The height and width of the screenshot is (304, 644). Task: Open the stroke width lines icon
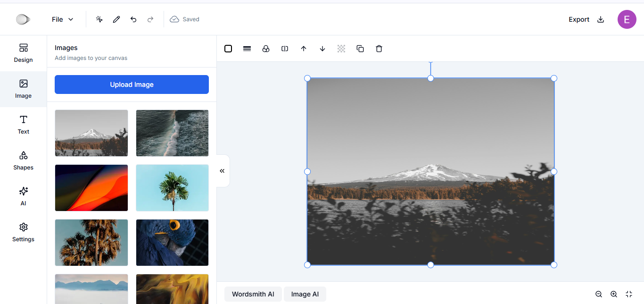247,49
